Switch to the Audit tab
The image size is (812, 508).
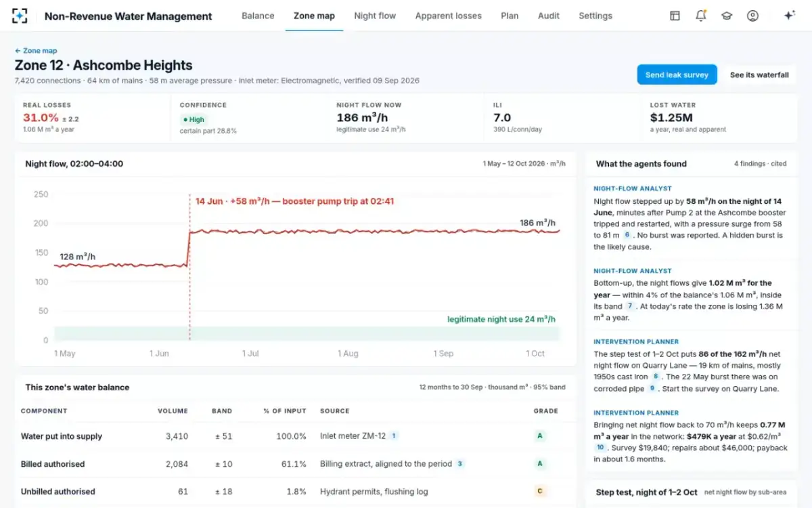[x=549, y=16]
